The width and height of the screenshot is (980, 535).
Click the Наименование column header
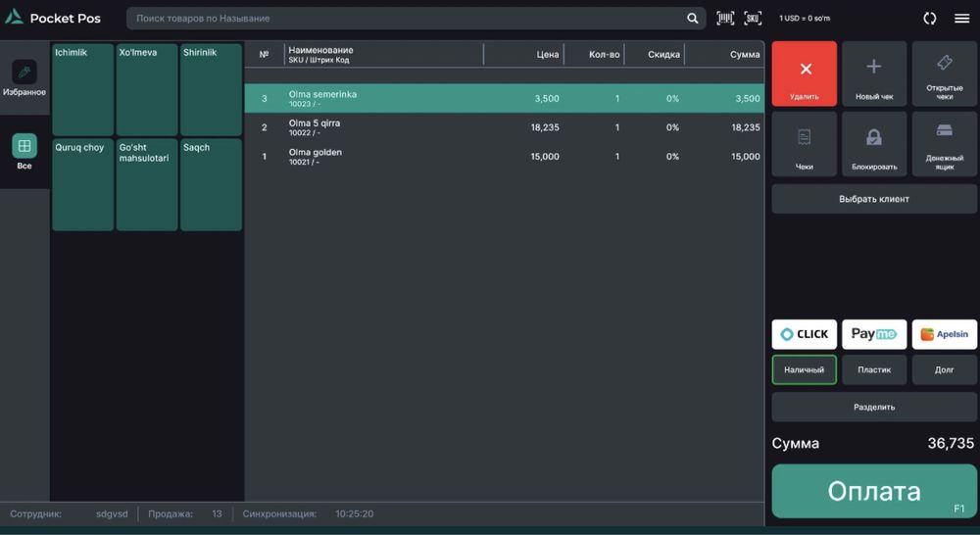pos(320,50)
